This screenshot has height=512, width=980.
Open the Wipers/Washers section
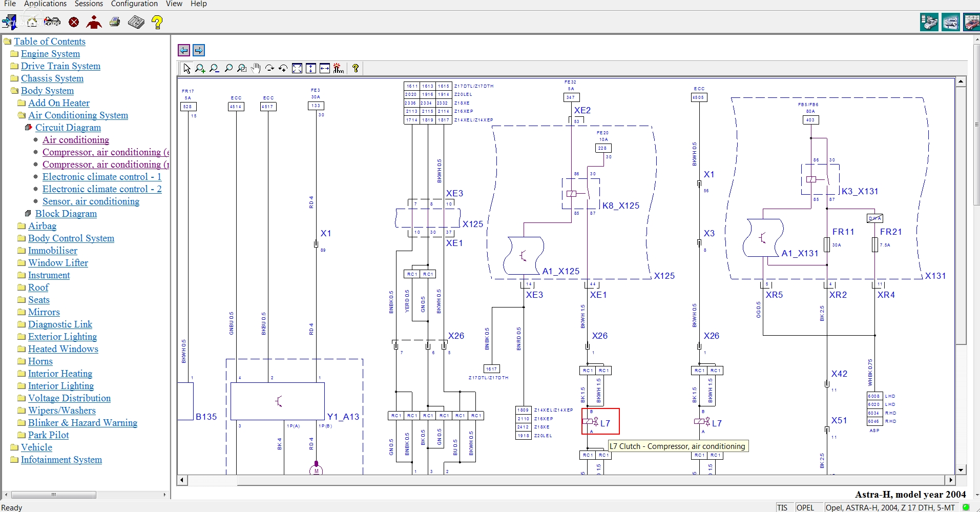point(62,411)
